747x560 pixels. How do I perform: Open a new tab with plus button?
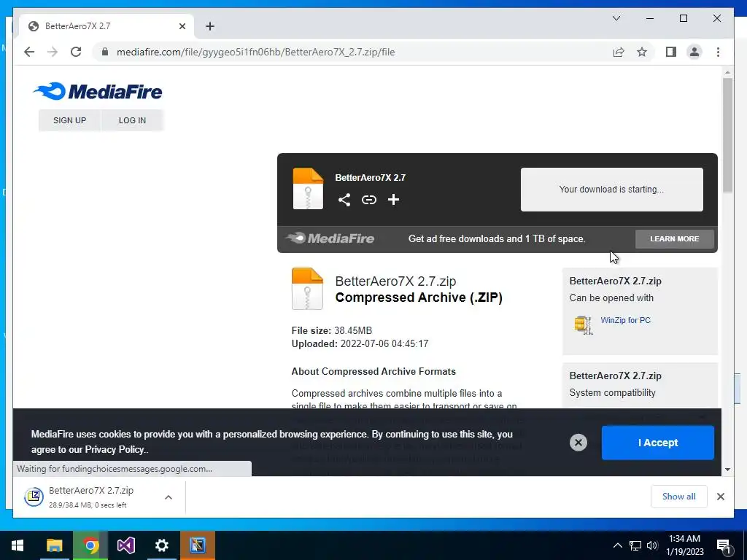[x=210, y=26]
